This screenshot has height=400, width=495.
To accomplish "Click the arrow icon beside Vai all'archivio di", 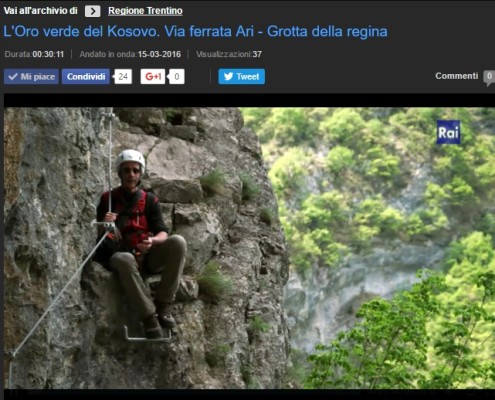I will (93, 11).
